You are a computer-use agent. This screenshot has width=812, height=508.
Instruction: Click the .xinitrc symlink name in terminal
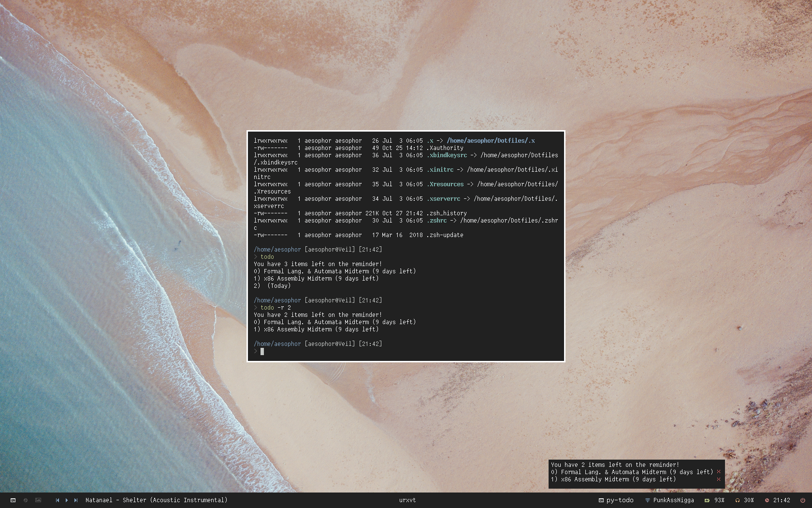click(x=440, y=169)
